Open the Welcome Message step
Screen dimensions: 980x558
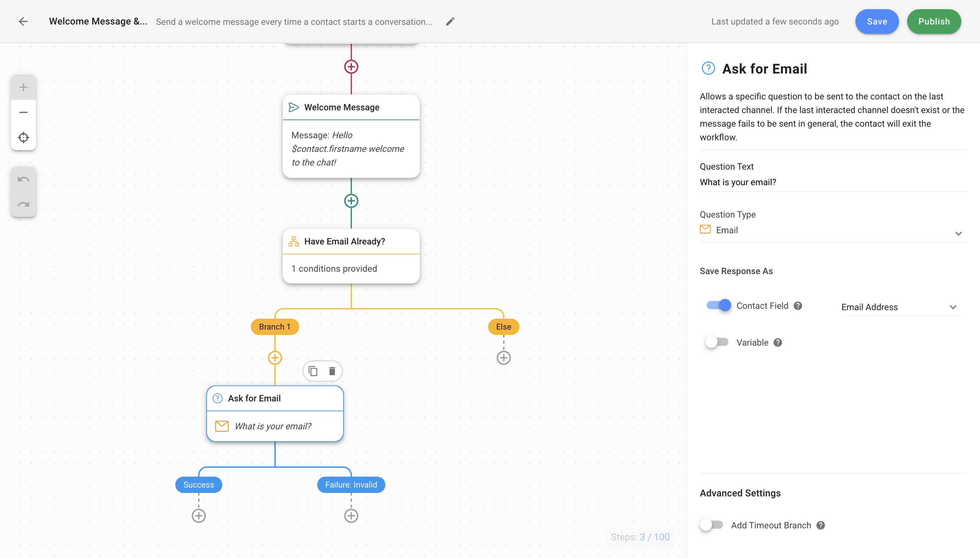pos(351,137)
